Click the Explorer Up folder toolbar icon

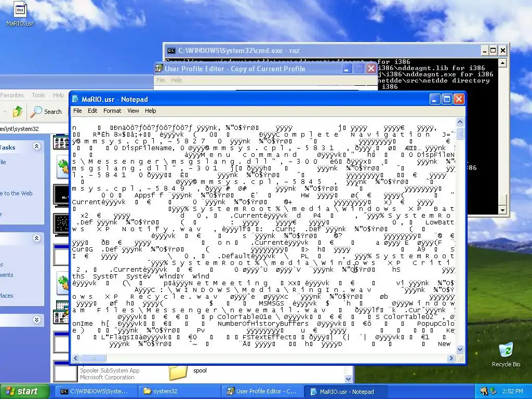[18, 111]
